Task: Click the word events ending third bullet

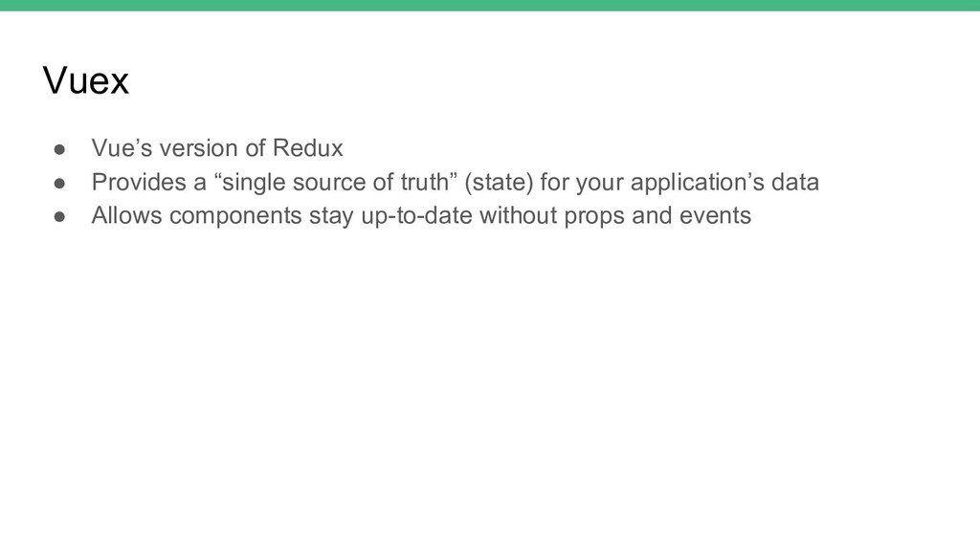Action: 715,216
